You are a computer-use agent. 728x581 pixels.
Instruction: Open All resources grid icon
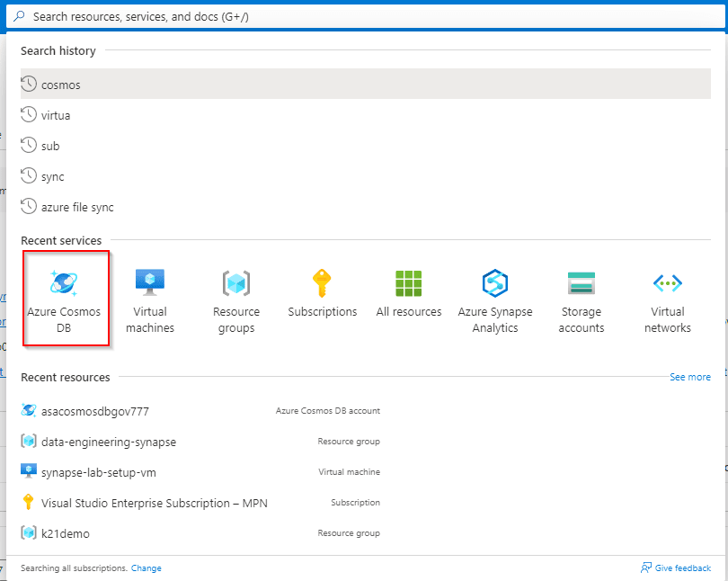click(409, 283)
